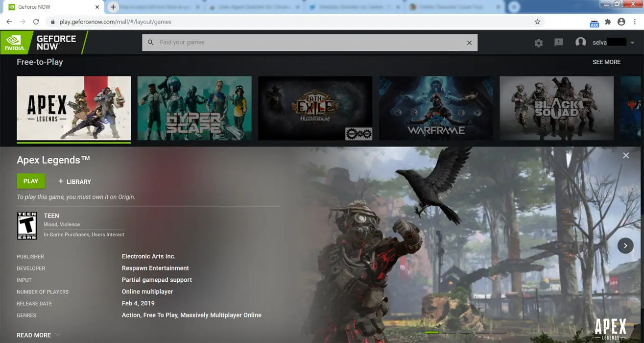Go forward in the browser
644x343 pixels.
pos(23,22)
